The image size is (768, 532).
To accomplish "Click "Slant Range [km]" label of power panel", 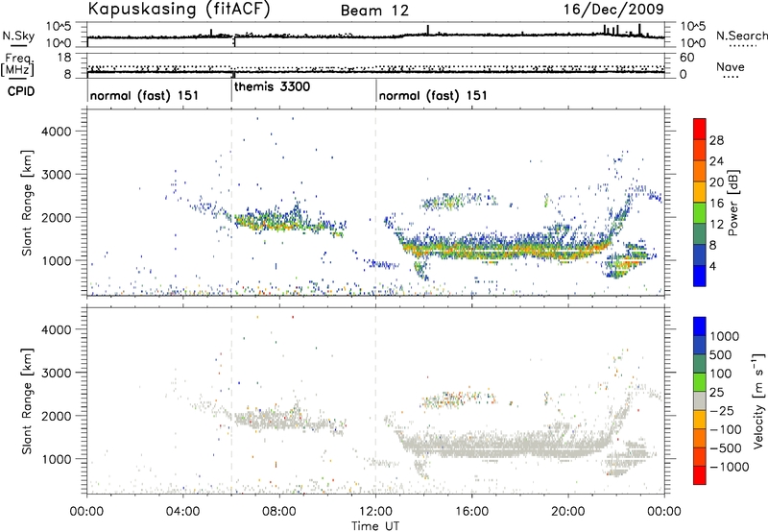I will (x=27, y=203).
